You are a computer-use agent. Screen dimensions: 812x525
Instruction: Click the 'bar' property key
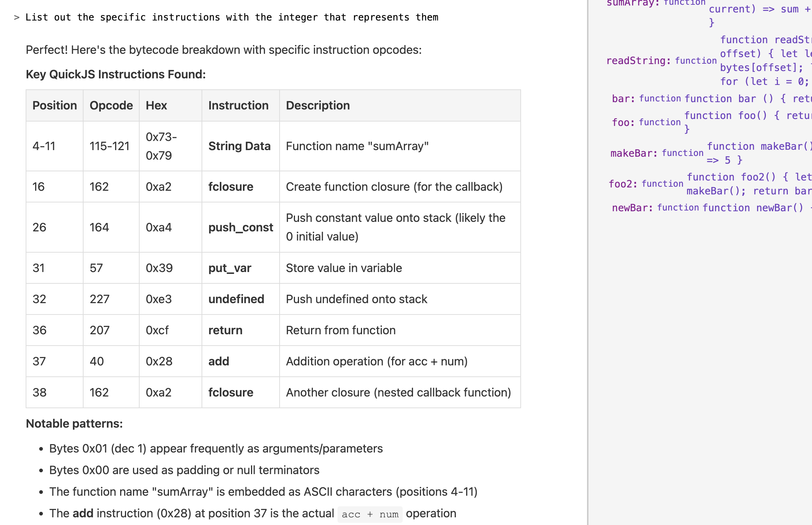623,99
